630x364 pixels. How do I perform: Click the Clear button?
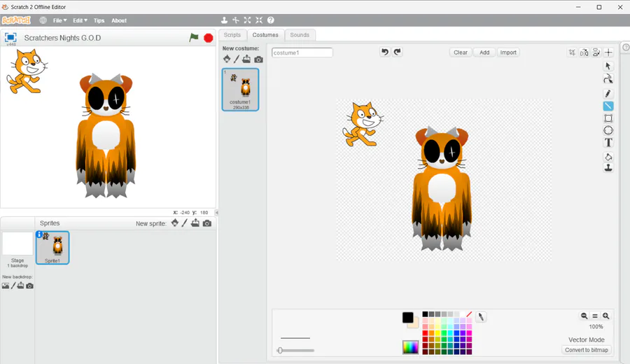[461, 52]
